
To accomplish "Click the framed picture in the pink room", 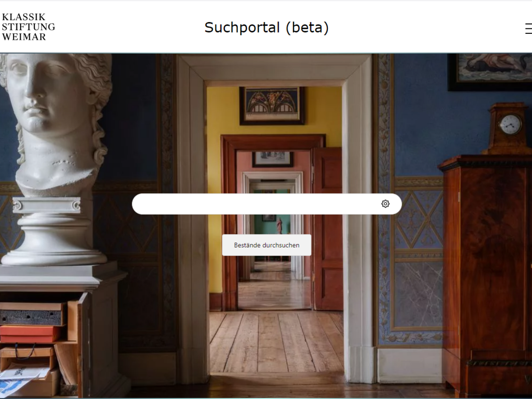I will click(272, 159).
